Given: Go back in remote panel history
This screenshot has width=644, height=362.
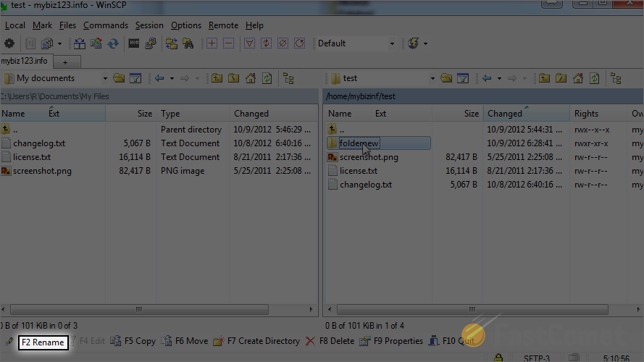Looking at the screenshot, I should coord(487,78).
